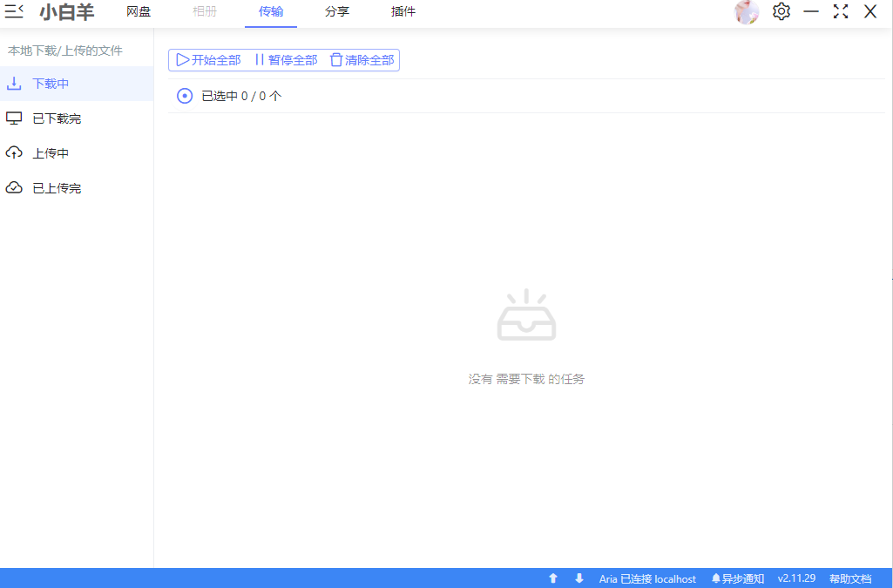Image resolution: width=893 pixels, height=588 pixels.
Task: Open settings via the gear icon
Action: click(x=781, y=11)
